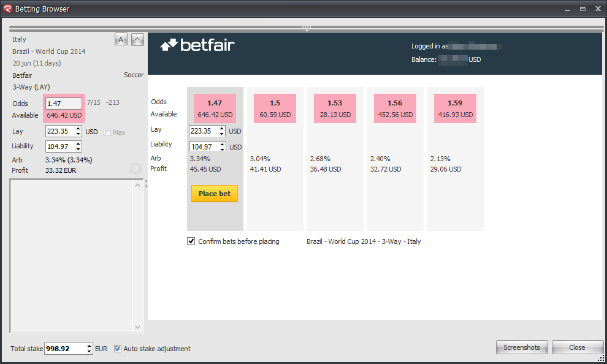Viewport: 607px width, 364px height.
Task: Click the '2.13%' arb value
Action: point(441,159)
